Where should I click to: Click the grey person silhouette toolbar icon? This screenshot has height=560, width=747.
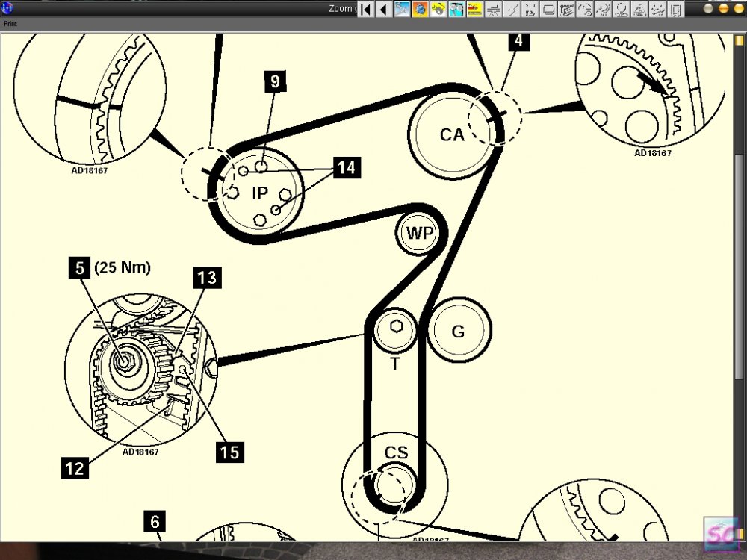click(x=622, y=8)
